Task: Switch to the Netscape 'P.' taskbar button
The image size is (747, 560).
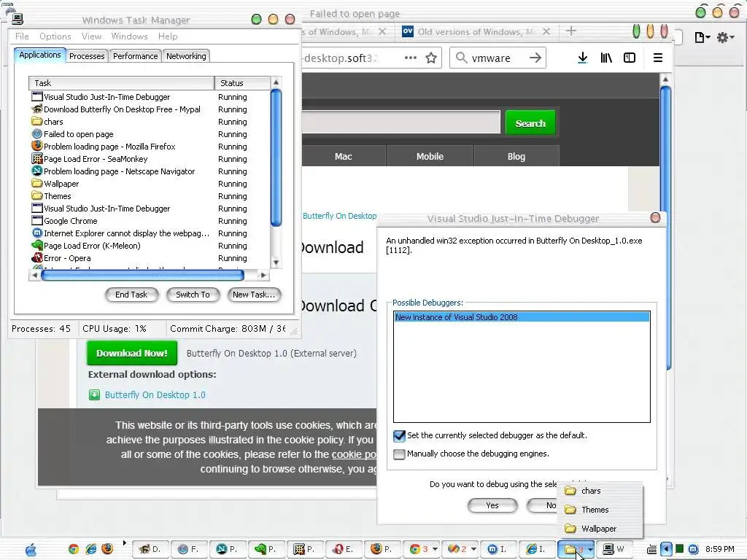Action: pos(227,549)
